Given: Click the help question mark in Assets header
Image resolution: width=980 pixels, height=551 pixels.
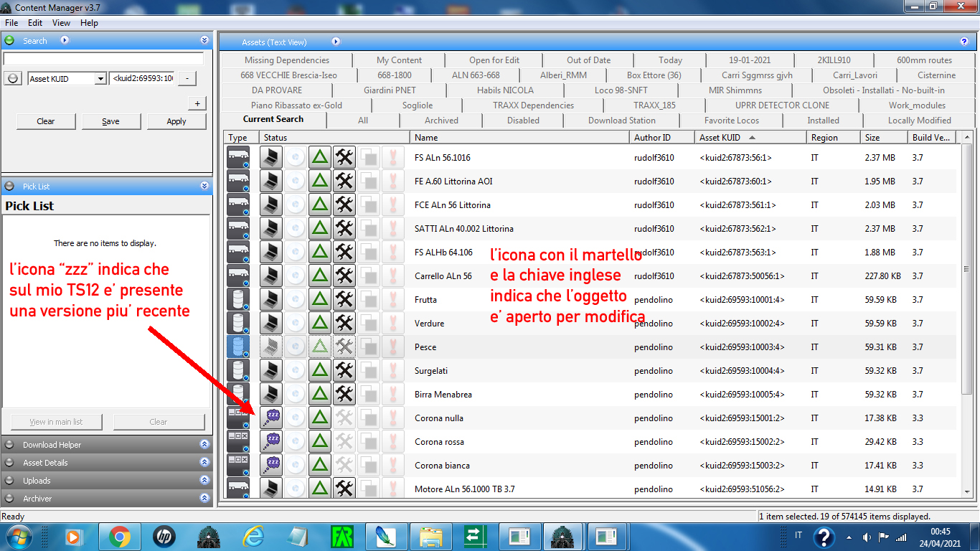Looking at the screenshot, I should [964, 42].
